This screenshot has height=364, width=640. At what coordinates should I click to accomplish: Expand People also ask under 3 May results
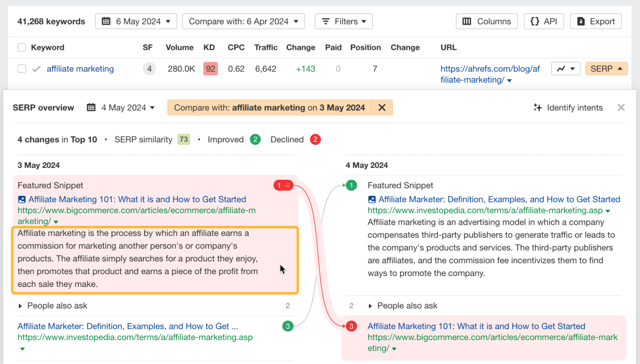click(57, 305)
